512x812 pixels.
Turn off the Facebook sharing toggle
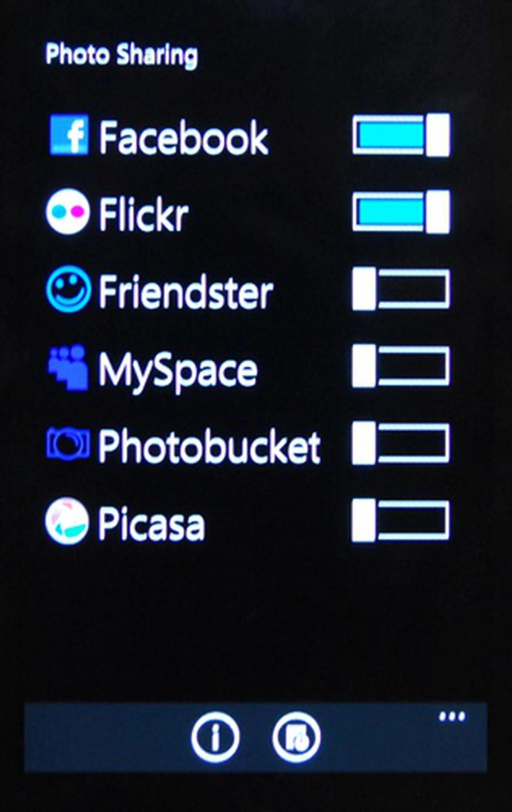pos(401,135)
